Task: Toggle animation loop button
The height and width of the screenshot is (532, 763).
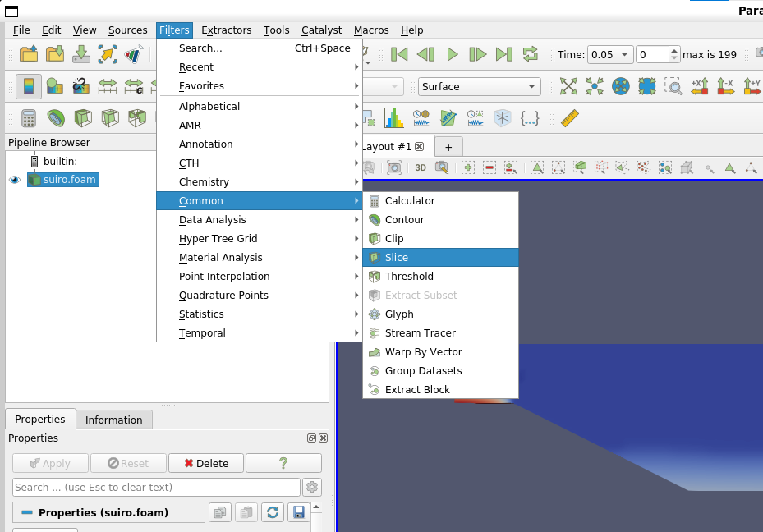Action: coord(531,55)
